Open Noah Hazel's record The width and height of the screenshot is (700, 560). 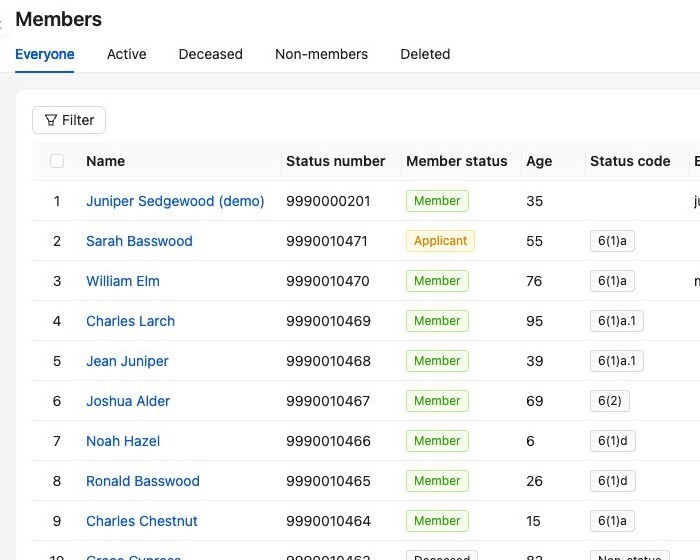(123, 441)
